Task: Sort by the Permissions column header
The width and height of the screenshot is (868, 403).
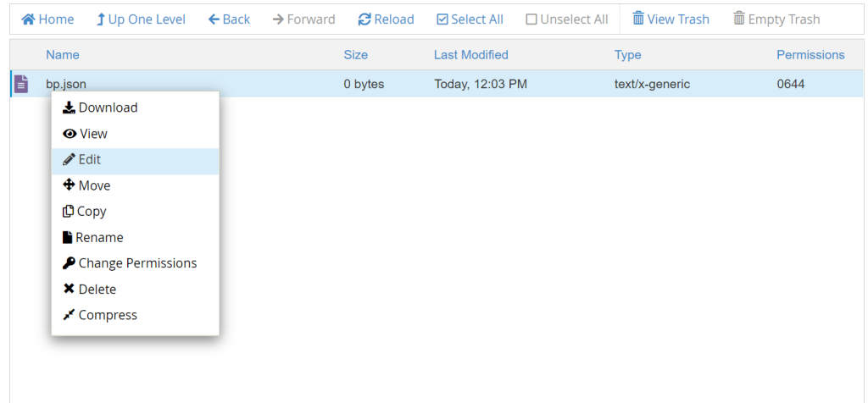Action: [x=810, y=55]
